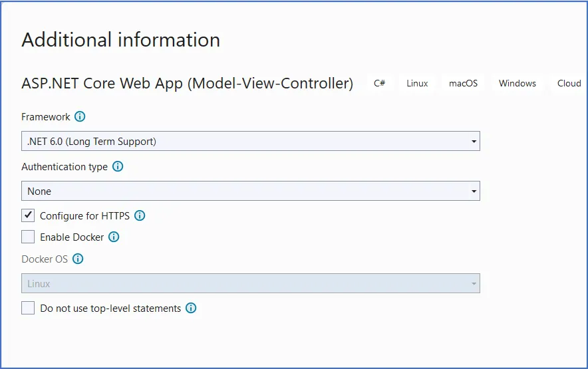588x369 pixels.
Task: Click the Configure for HTTPS info icon
Action: (140, 215)
